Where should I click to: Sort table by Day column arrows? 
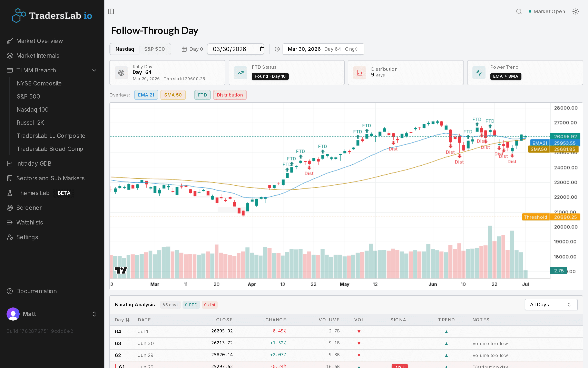pos(127,320)
